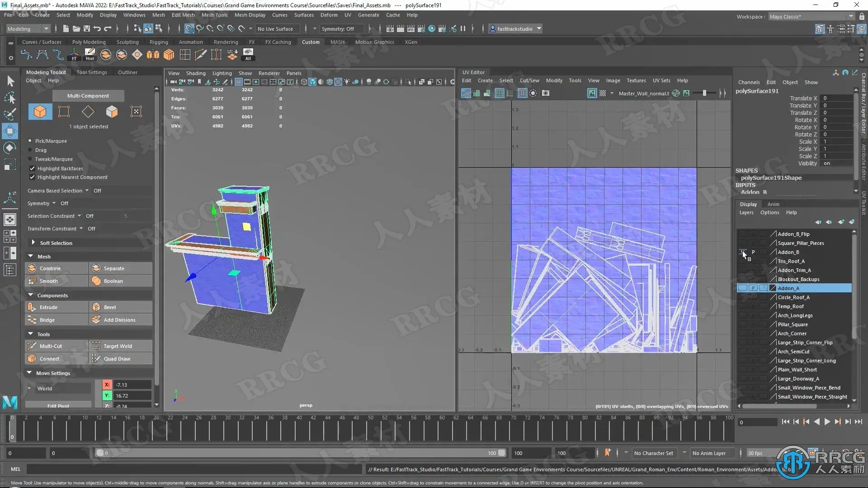Open the Symmetry dropdown in toolkit
The height and width of the screenshot is (488, 868).
coord(54,203)
